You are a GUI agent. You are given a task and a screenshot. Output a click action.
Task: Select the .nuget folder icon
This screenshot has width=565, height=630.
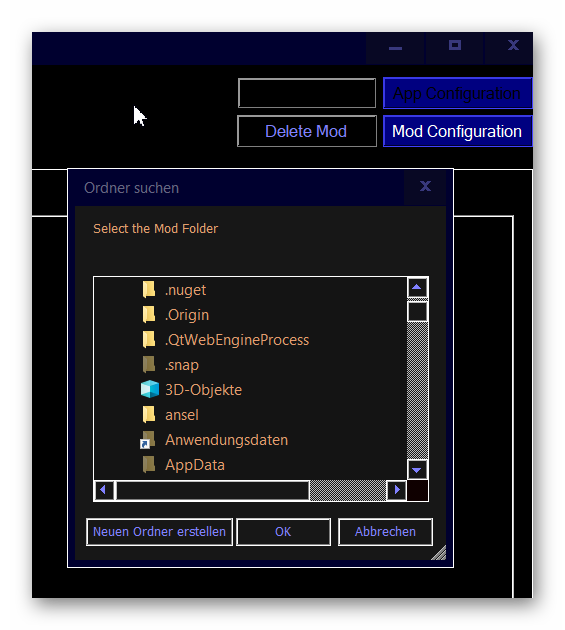tap(149, 289)
